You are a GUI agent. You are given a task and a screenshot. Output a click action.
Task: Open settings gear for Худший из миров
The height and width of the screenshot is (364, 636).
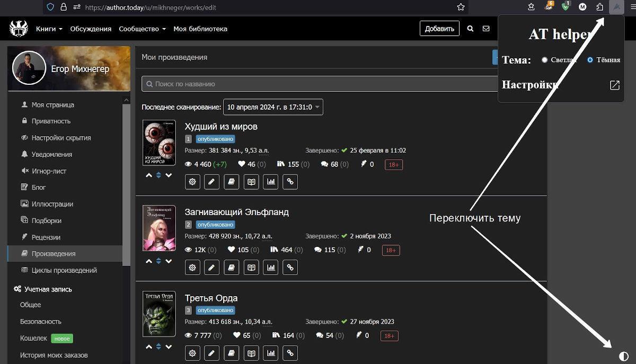(192, 182)
